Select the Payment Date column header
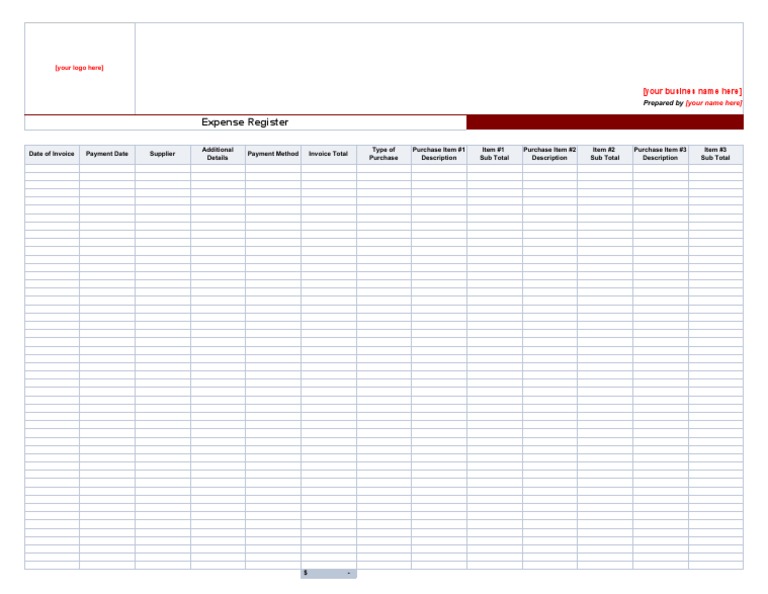The image size is (768, 594). coord(107,154)
